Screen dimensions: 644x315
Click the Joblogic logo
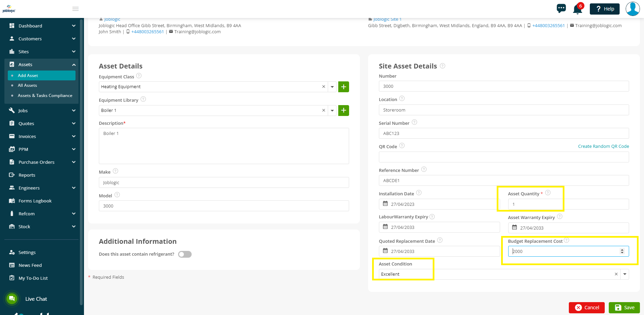pos(9,9)
